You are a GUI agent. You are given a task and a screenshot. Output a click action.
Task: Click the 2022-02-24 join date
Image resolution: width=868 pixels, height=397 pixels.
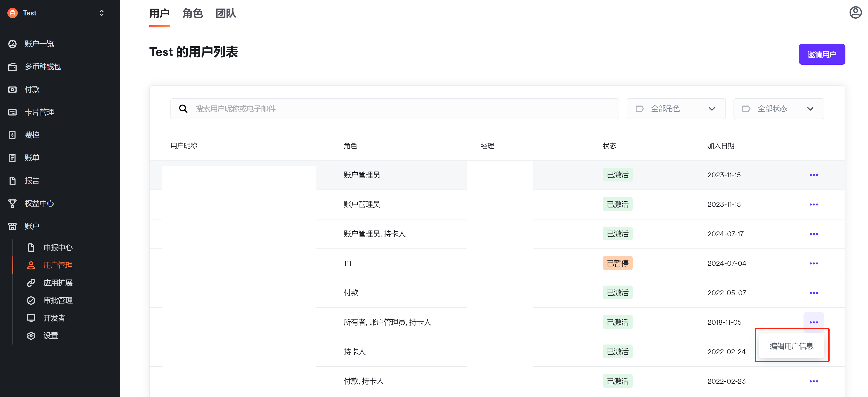(x=726, y=352)
